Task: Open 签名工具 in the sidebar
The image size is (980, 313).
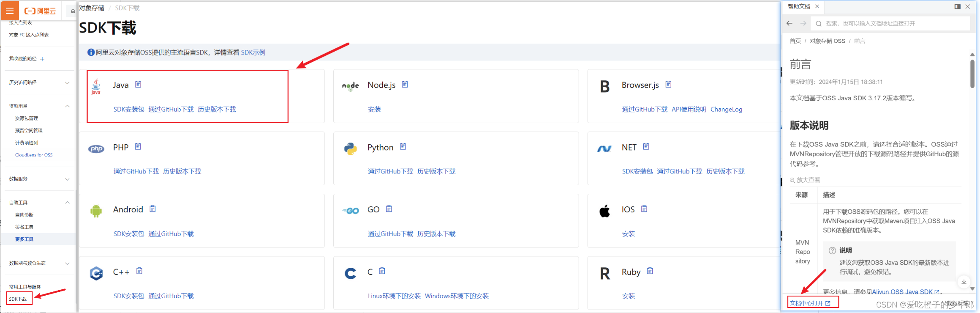Action: click(x=24, y=227)
